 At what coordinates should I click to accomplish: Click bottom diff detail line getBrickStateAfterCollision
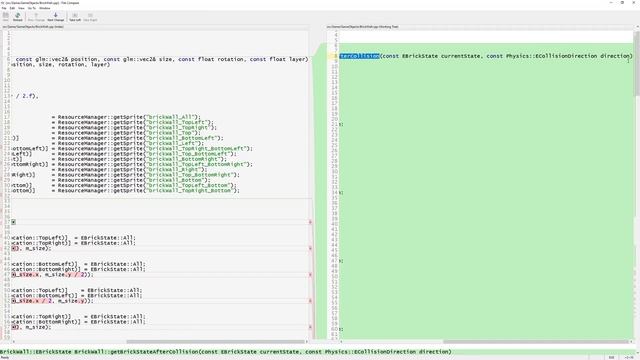(x=226, y=351)
